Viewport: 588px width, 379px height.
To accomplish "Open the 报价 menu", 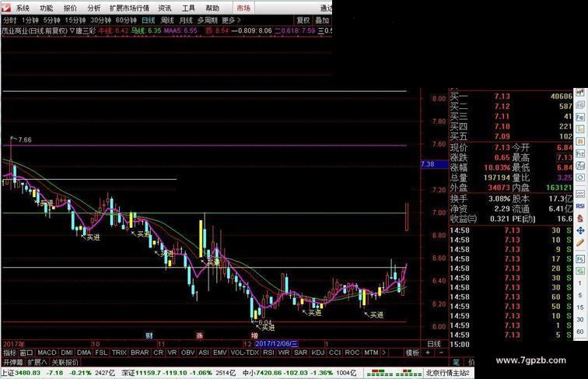I will click(70, 8).
